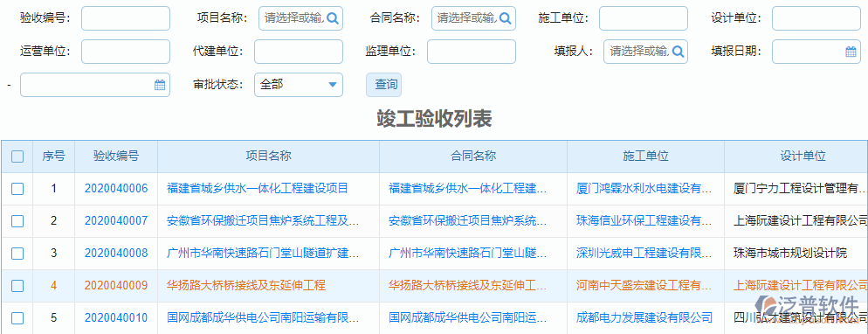868x334 pixels.
Task: Open contract 福建省城乡供水一体化工程建 in row 1
Action: click(468, 189)
